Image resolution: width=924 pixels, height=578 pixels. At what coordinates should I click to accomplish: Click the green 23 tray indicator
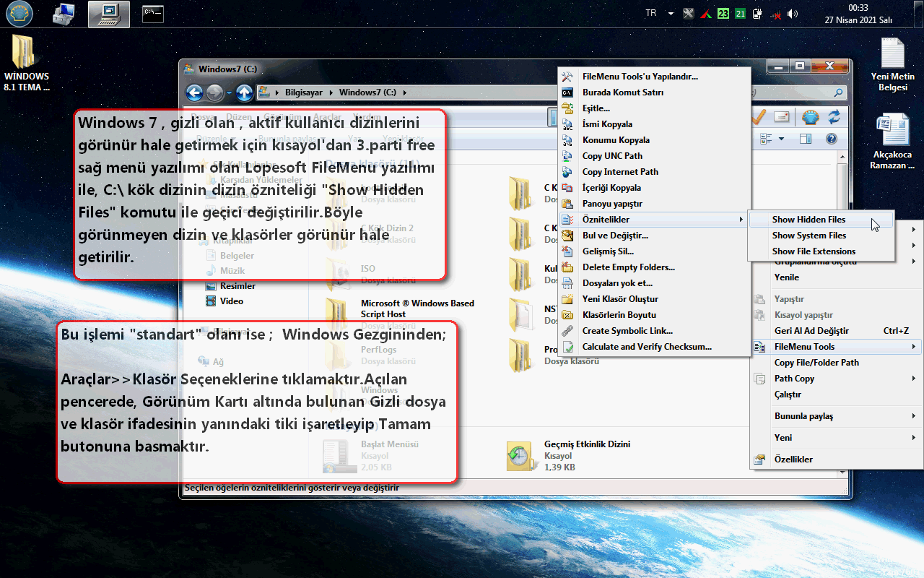click(x=723, y=14)
